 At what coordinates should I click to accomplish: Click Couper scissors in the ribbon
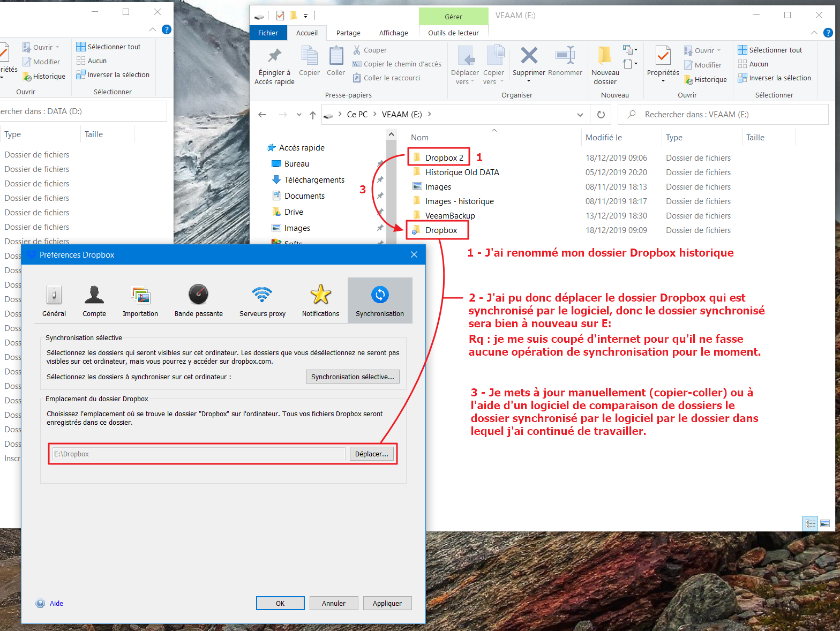click(x=370, y=50)
